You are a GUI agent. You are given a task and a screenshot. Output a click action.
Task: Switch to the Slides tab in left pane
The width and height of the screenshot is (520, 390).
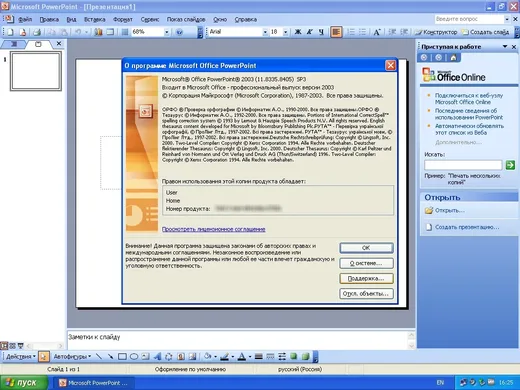[38, 44]
